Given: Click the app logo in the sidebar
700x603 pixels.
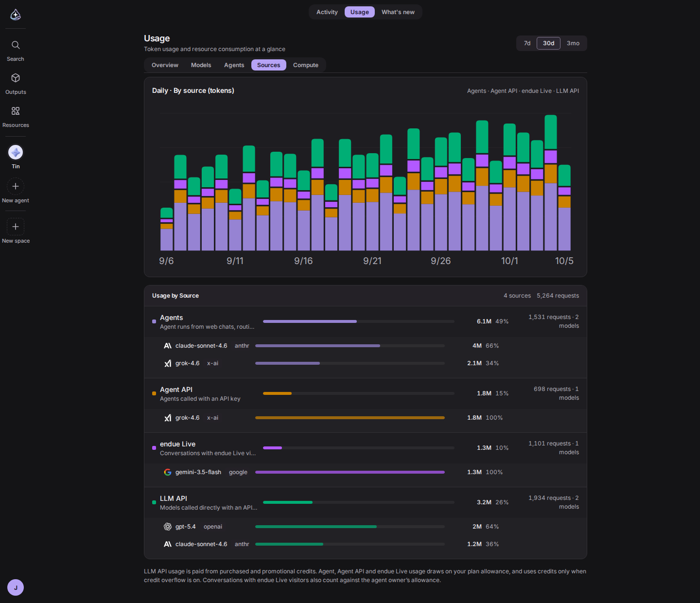Looking at the screenshot, I should tap(16, 15).
